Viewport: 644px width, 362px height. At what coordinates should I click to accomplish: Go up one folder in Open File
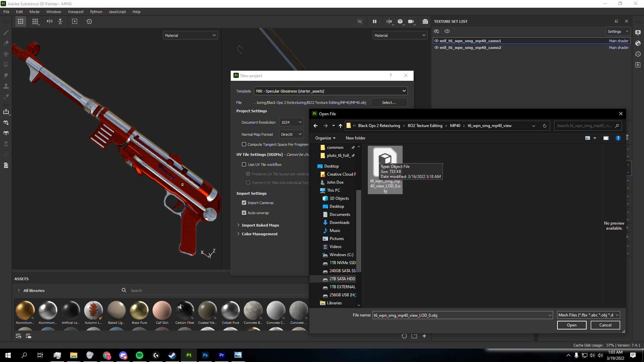pos(340,126)
